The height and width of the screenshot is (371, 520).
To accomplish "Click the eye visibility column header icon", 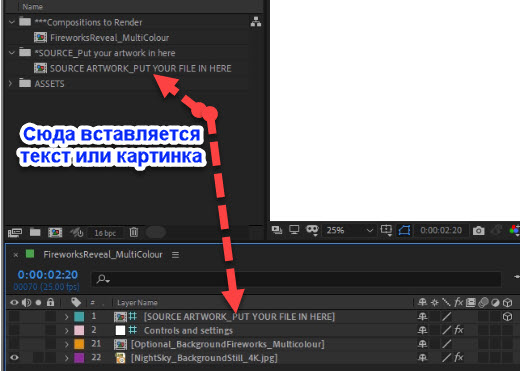I will click(14, 302).
